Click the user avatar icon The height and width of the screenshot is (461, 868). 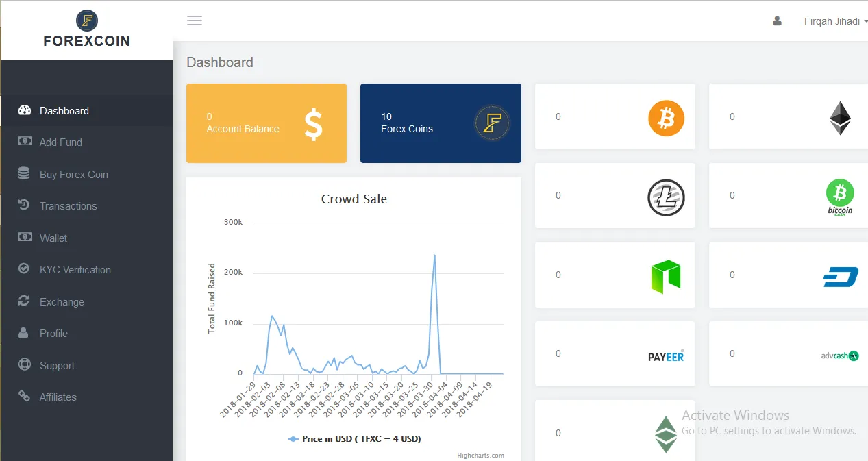click(x=777, y=21)
